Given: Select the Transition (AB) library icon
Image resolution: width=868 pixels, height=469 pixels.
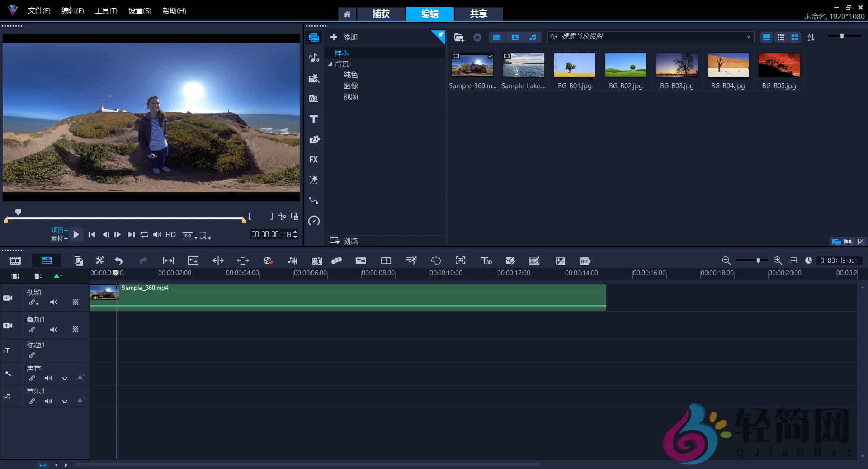Looking at the screenshot, I should tap(314, 98).
